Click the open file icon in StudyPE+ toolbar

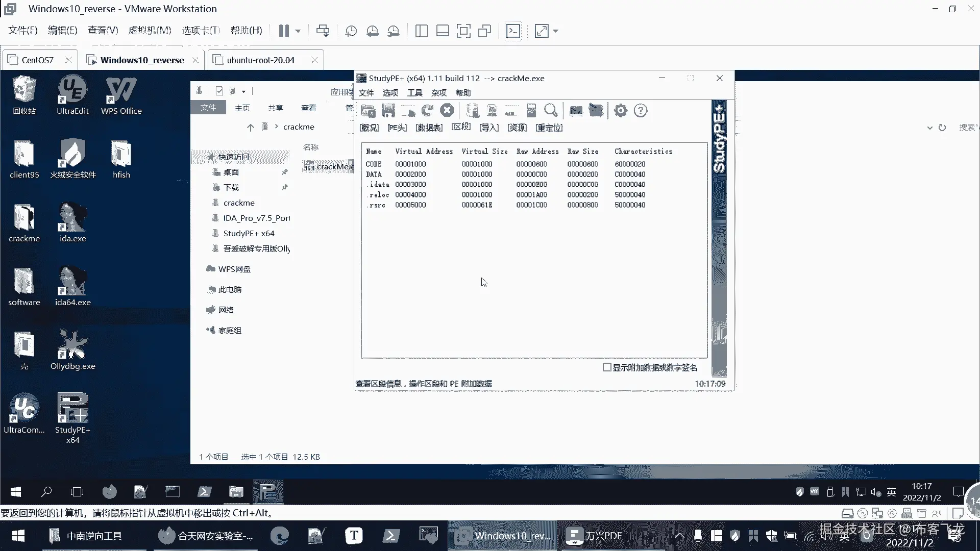tap(368, 111)
